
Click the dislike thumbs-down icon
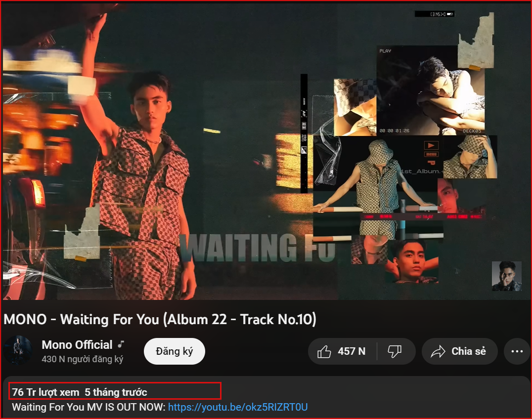(x=395, y=351)
